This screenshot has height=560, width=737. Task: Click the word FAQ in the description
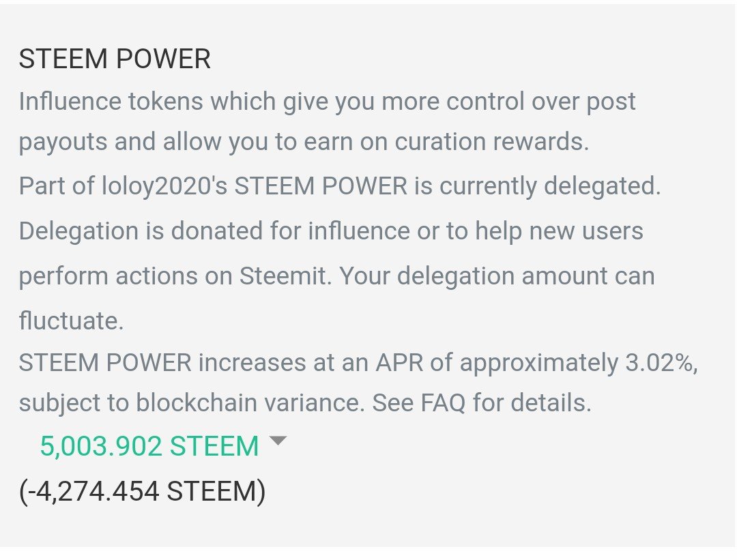(443, 402)
